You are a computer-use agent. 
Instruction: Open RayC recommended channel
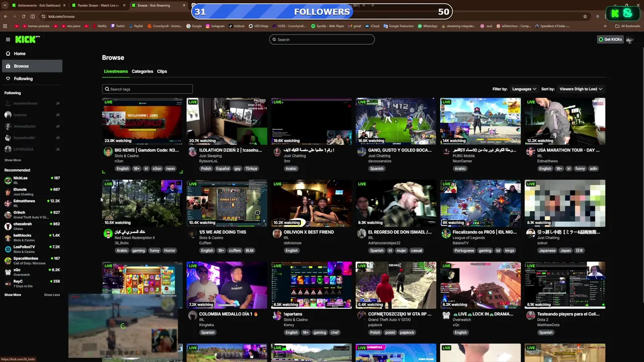tap(31, 283)
